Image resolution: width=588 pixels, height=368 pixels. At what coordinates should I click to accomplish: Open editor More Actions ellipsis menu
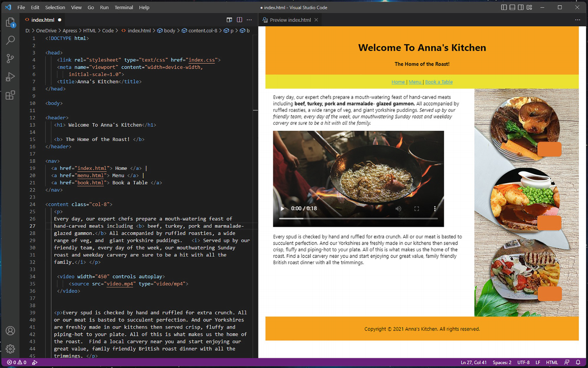click(x=249, y=20)
